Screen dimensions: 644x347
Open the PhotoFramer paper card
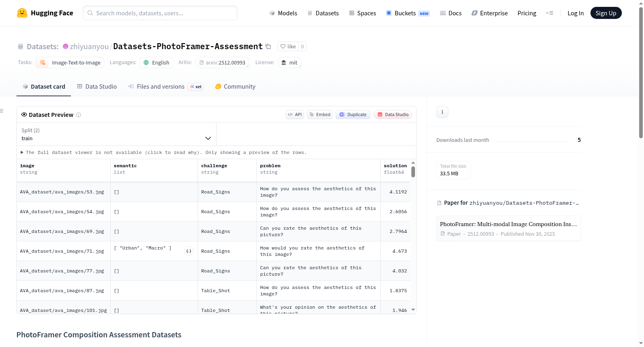508,229
